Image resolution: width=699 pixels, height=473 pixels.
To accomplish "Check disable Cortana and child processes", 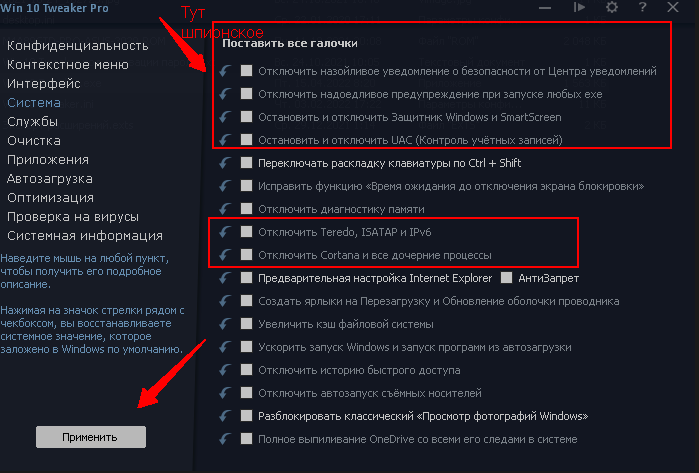I will (247, 255).
